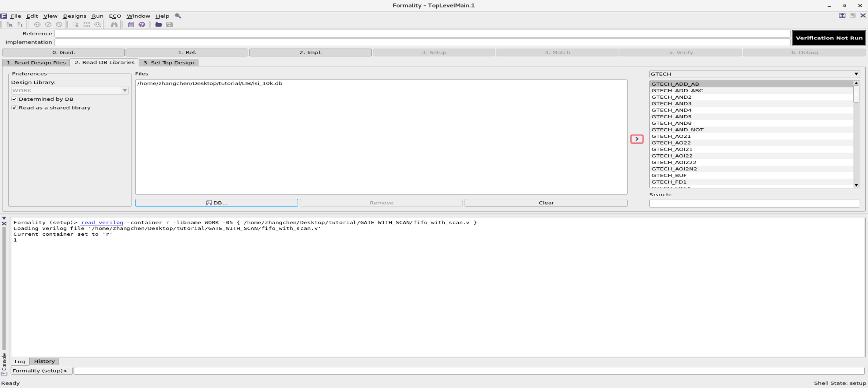This screenshot has height=388, width=868.
Task: Open the GTECH library dropdown
Action: pyautogui.click(x=856, y=74)
